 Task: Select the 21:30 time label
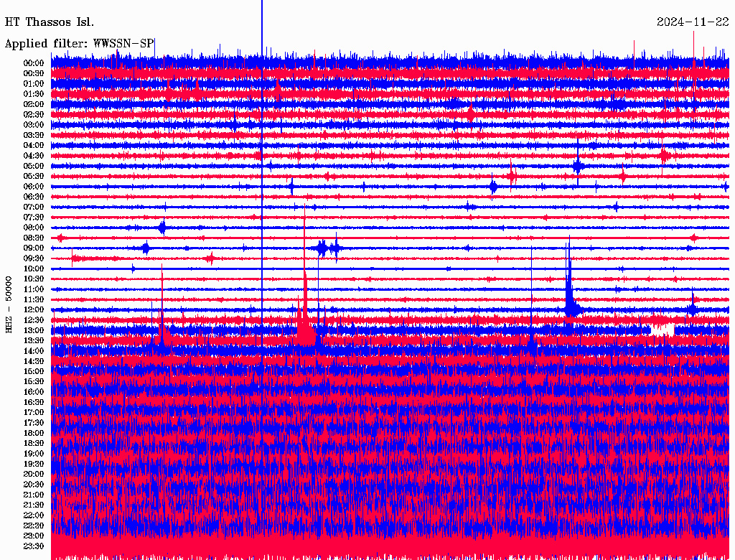pyautogui.click(x=34, y=505)
